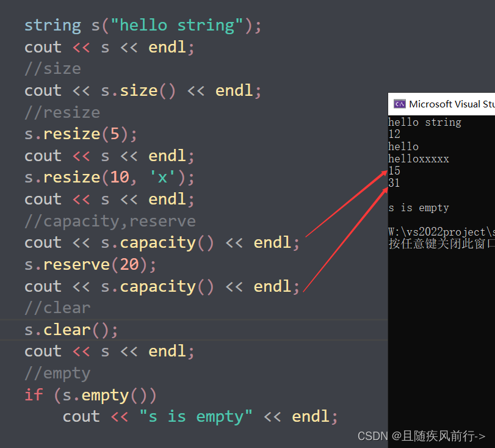
Task: Click the string type keyword on first line
Action: point(52,24)
